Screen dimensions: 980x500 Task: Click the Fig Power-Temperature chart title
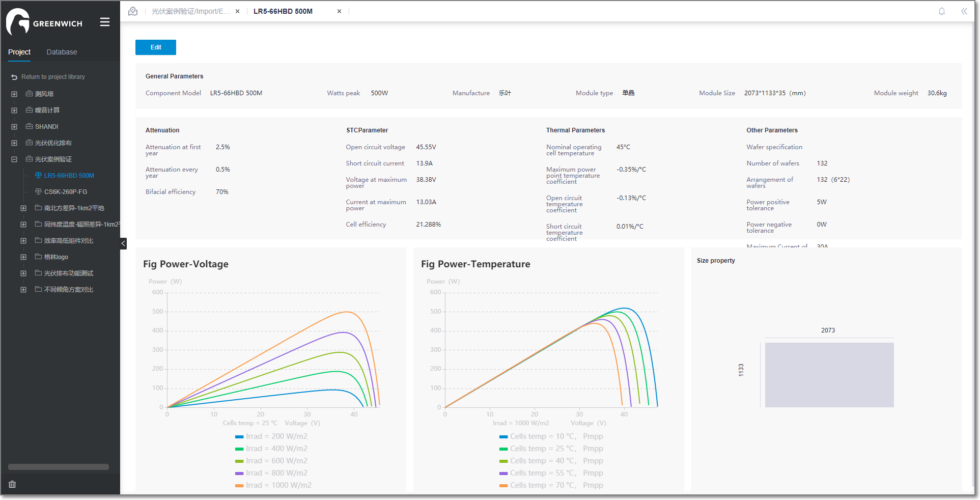pos(475,264)
